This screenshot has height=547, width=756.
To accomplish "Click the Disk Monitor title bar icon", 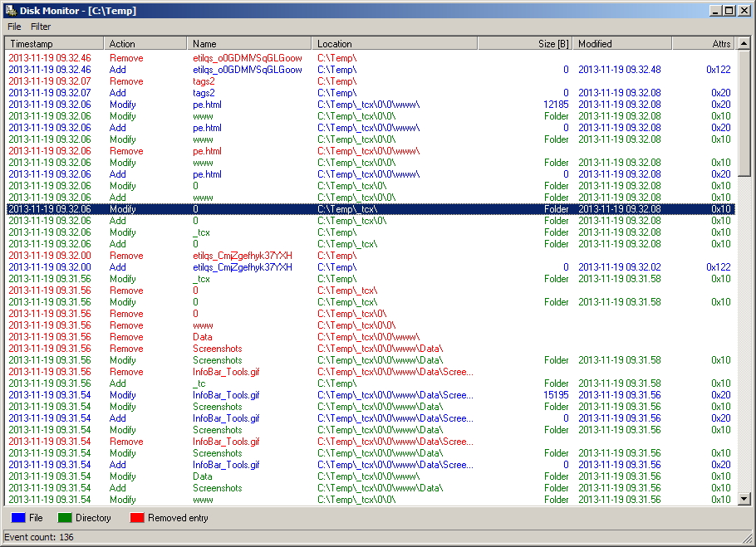I will tap(11, 10).
